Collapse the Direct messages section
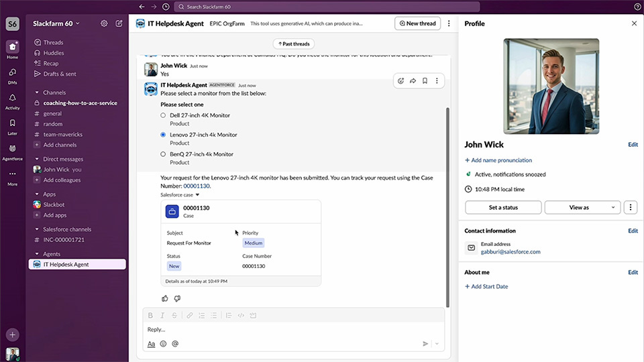 [x=37, y=159]
